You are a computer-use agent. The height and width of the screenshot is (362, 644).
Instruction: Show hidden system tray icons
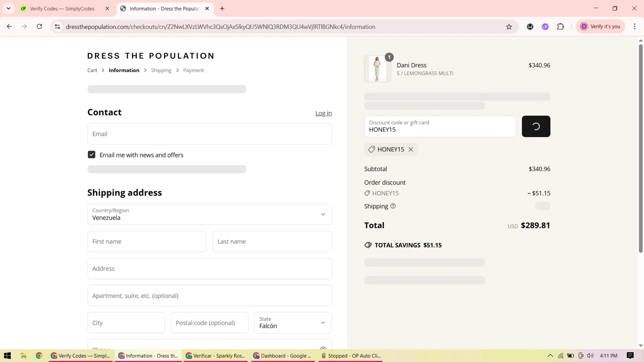pos(550,356)
